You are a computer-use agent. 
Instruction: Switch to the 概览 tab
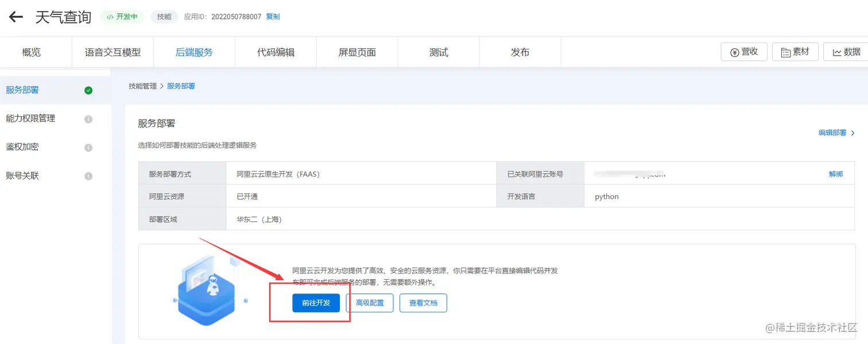click(31, 52)
